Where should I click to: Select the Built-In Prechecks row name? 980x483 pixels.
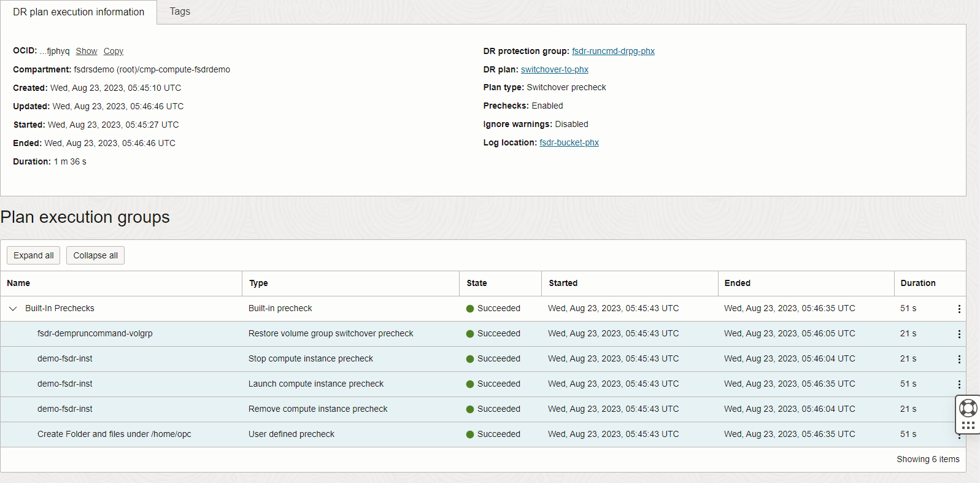[60, 308]
